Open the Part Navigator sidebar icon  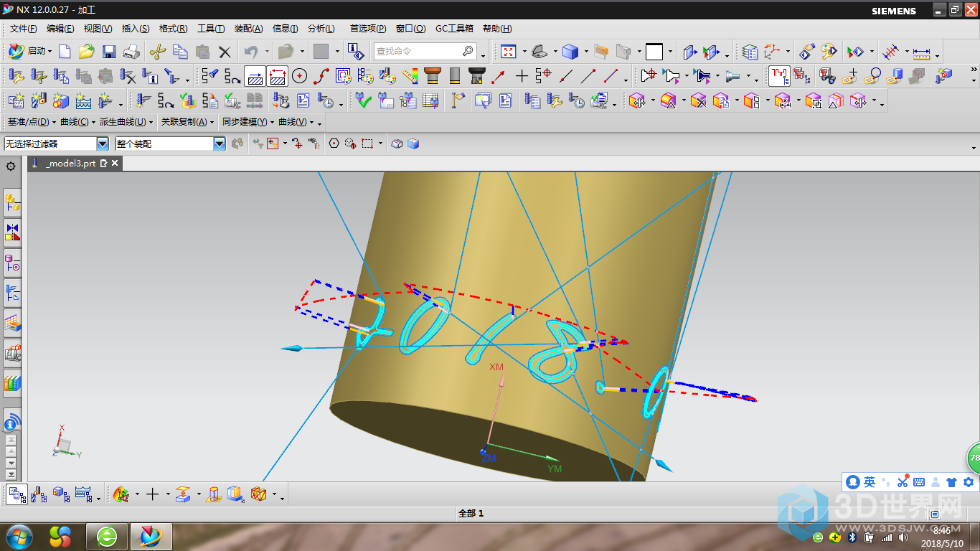coord(12,264)
